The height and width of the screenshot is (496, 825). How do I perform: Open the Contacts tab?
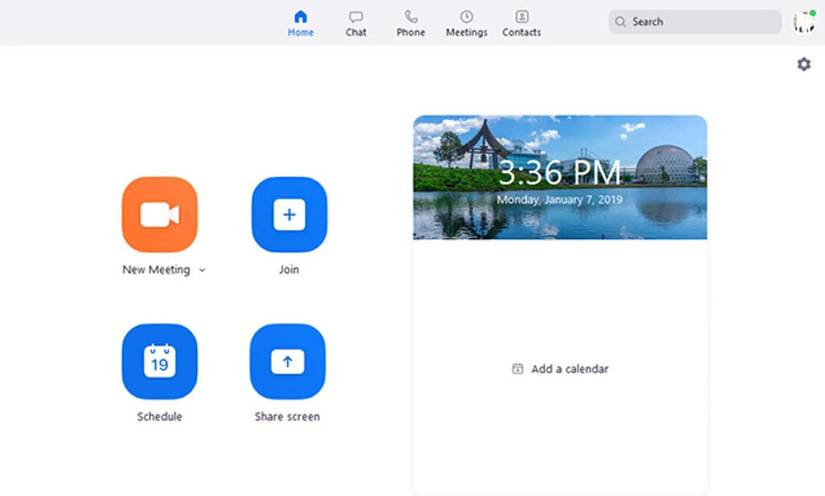521,23
